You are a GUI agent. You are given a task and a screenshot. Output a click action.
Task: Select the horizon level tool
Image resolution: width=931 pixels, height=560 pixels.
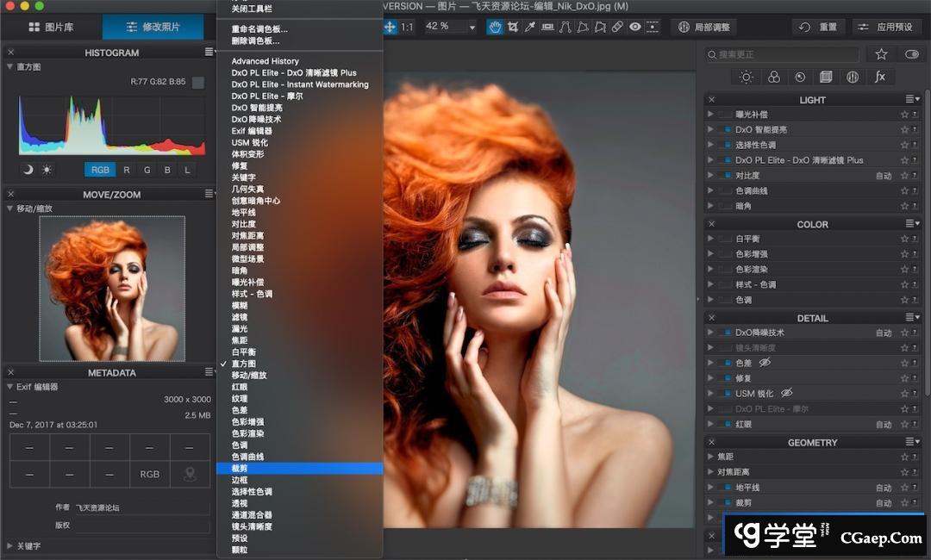tap(548, 27)
